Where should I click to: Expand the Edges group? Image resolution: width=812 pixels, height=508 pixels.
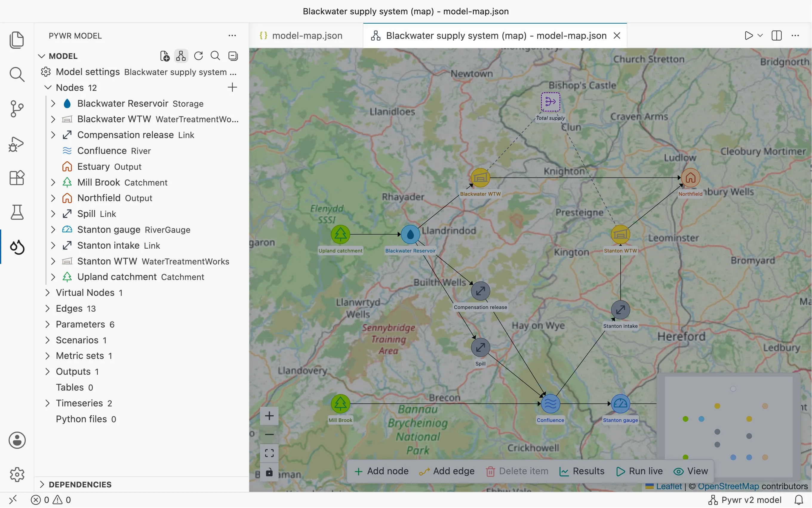click(47, 308)
